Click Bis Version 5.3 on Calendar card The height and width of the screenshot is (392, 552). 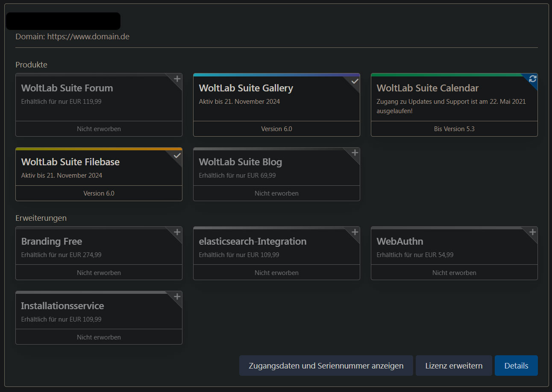[x=454, y=129]
